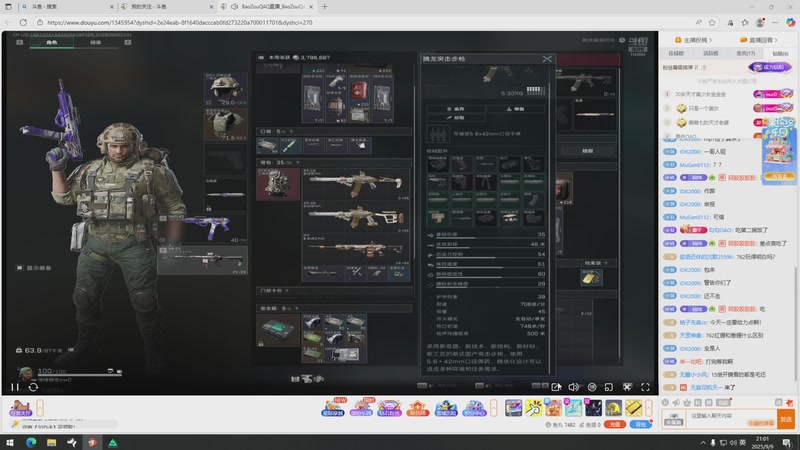Image resolution: width=800 pixels, height=450 pixels.
Task: Reload the stream with the player refresh icon
Action: pyautogui.click(x=33, y=387)
